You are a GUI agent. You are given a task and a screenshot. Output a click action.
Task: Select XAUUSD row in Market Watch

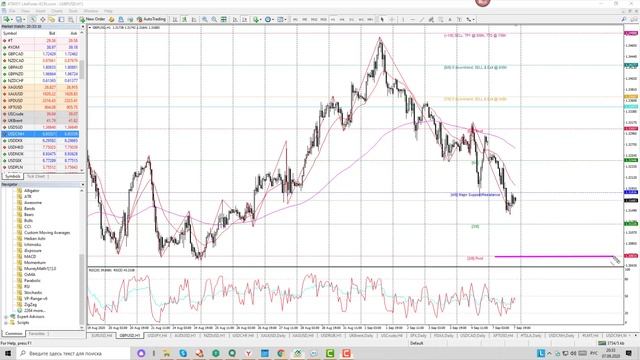[41, 94]
